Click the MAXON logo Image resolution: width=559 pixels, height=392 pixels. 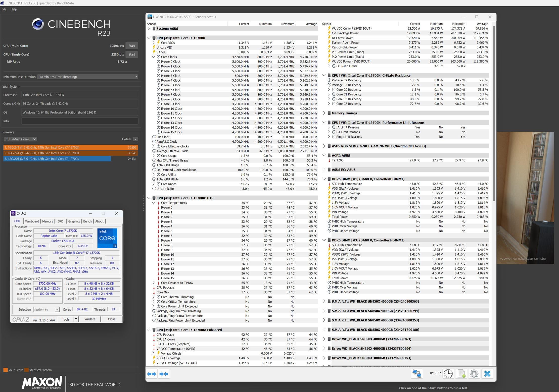(x=42, y=383)
